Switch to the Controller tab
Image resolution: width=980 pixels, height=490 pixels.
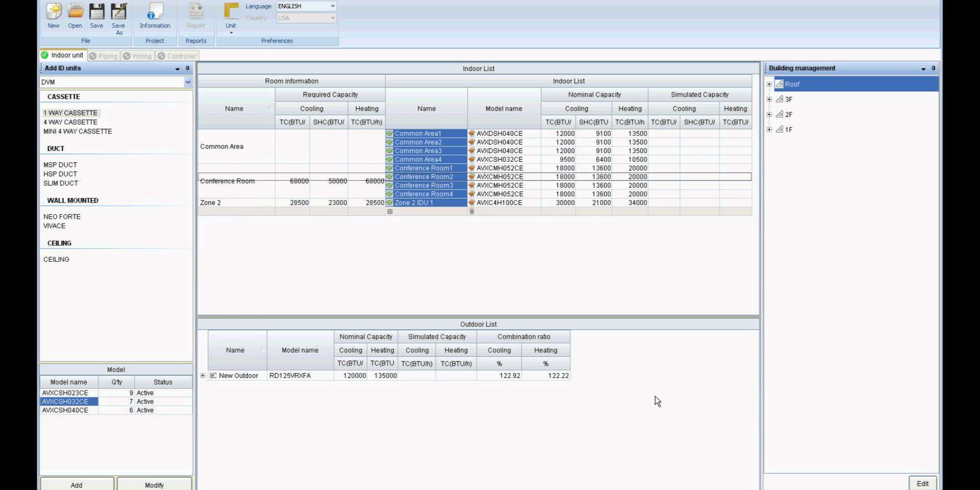point(177,56)
